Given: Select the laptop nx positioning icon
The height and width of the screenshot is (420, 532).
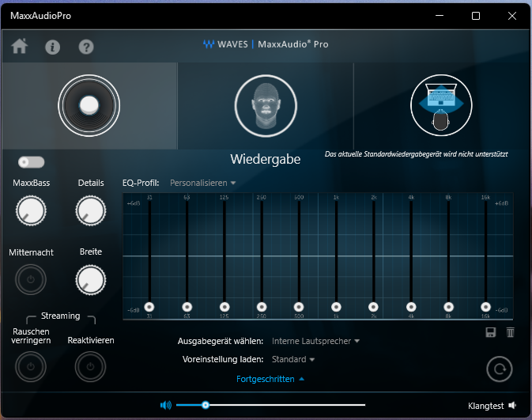Looking at the screenshot, I should point(441,105).
